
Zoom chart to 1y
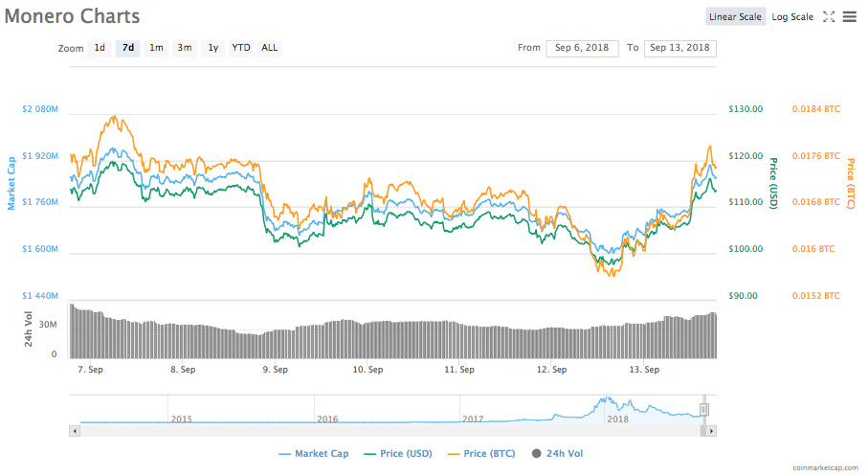point(212,48)
